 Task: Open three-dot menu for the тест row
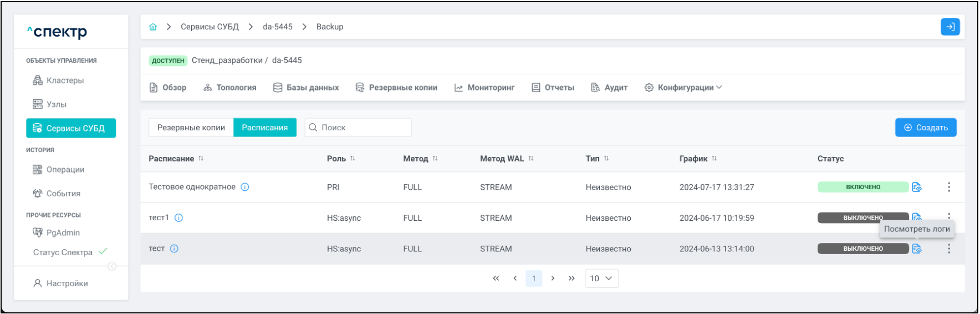coord(949,249)
